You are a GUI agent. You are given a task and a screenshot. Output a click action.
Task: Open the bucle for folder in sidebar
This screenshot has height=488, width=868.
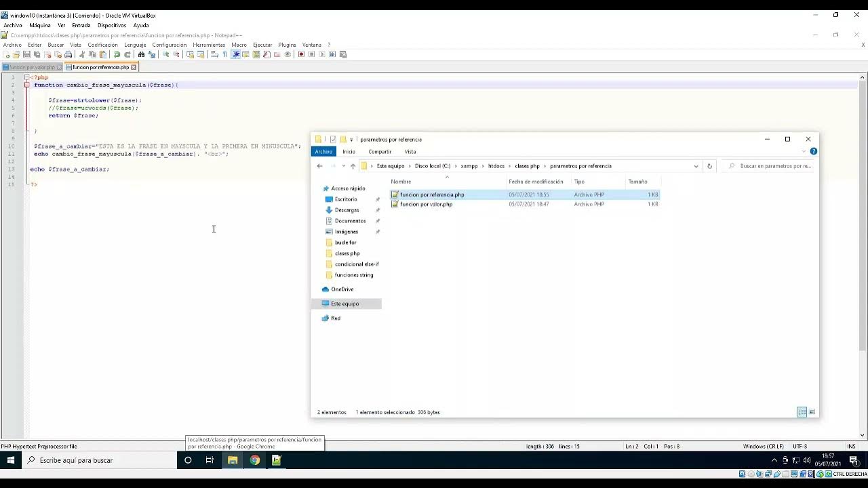(x=345, y=243)
